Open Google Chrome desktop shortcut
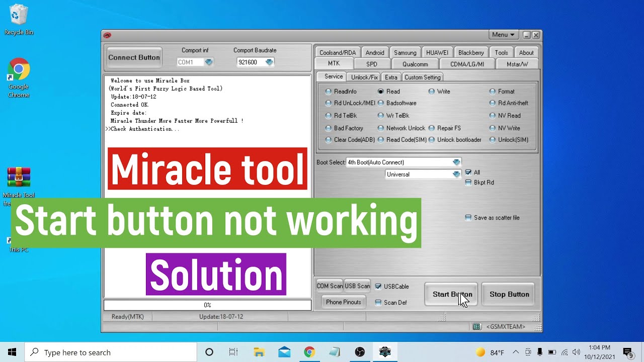Screen dimensions: 644x362 19,78
